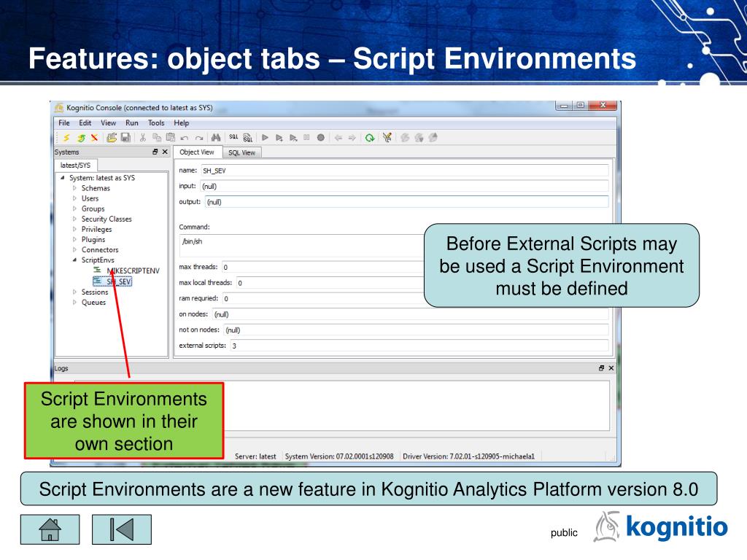
Task: Select the latest/SYS systems tab
Action: point(75,166)
